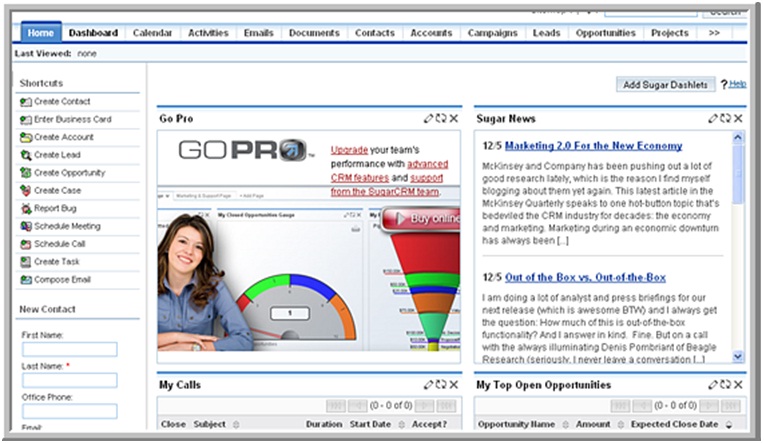The height and width of the screenshot is (443, 764).
Task: Click the First Name input field
Action: (70, 349)
